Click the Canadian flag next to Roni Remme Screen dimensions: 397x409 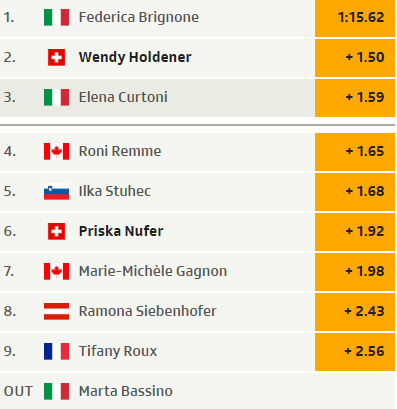[x=56, y=151]
